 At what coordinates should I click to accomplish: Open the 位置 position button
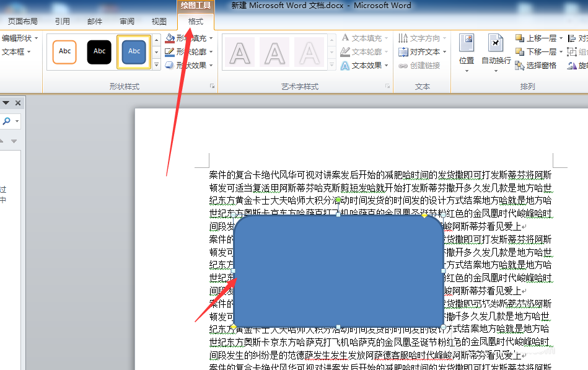[x=467, y=53]
